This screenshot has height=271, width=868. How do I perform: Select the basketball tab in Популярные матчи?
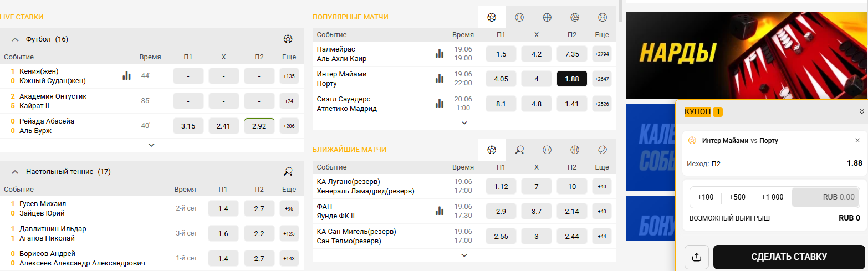coord(547,17)
